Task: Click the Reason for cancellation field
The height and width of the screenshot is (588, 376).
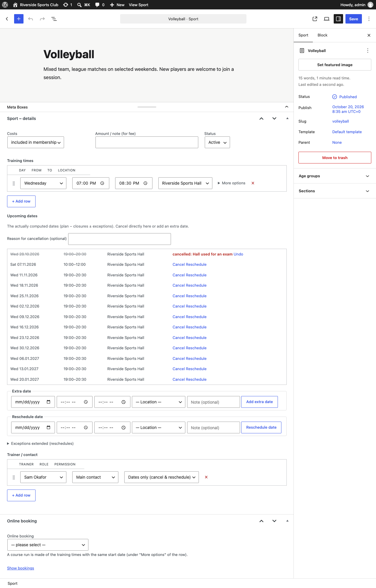Action: pyautogui.click(x=120, y=239)
